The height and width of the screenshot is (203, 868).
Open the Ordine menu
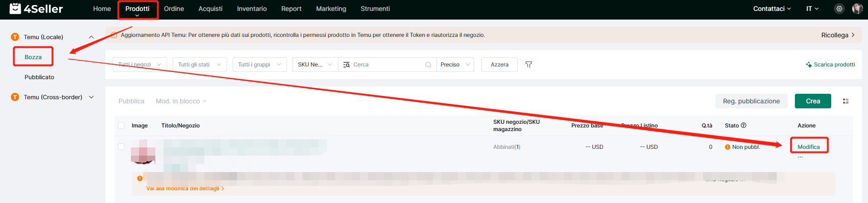(x=174, y=9)
